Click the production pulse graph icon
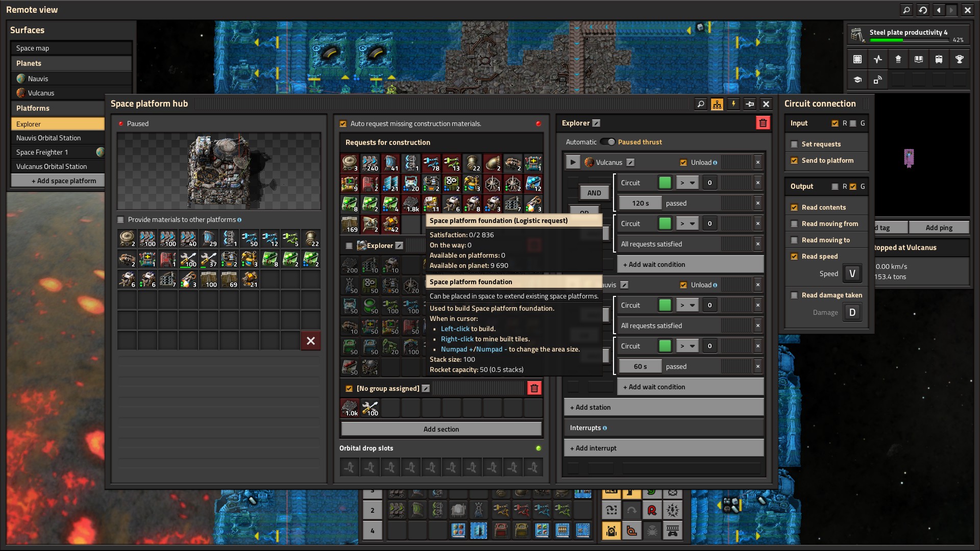The height and width of the screenshot is (551, 980). click(x=878, y=59)
